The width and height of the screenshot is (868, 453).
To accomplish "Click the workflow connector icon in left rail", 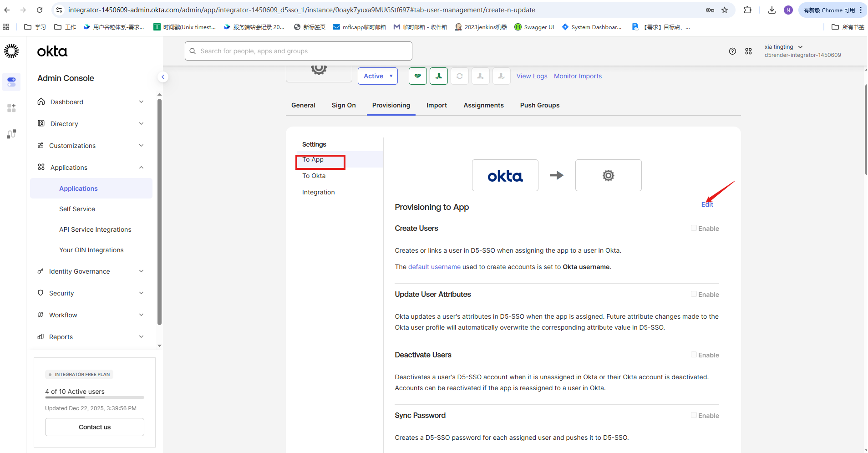I will coord(11,134).
